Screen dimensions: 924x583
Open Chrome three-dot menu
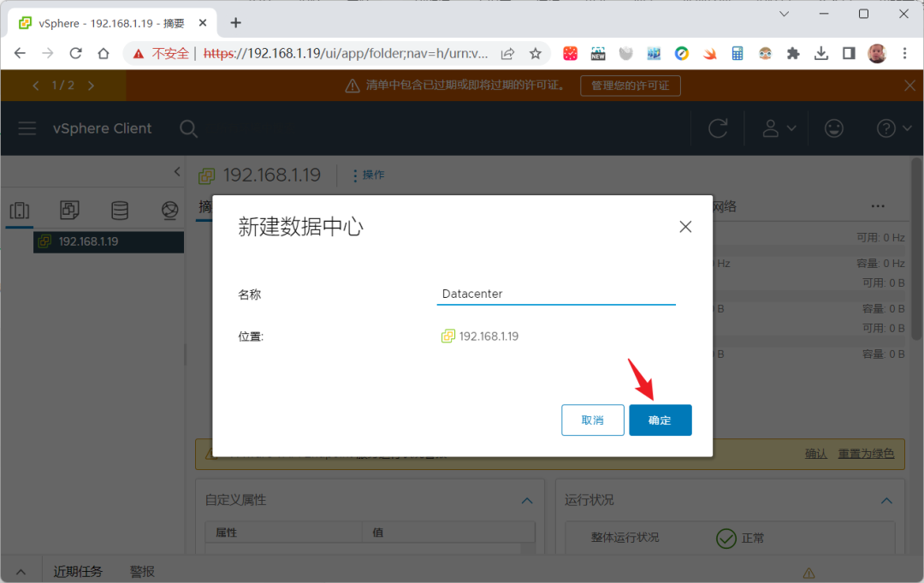904,54
